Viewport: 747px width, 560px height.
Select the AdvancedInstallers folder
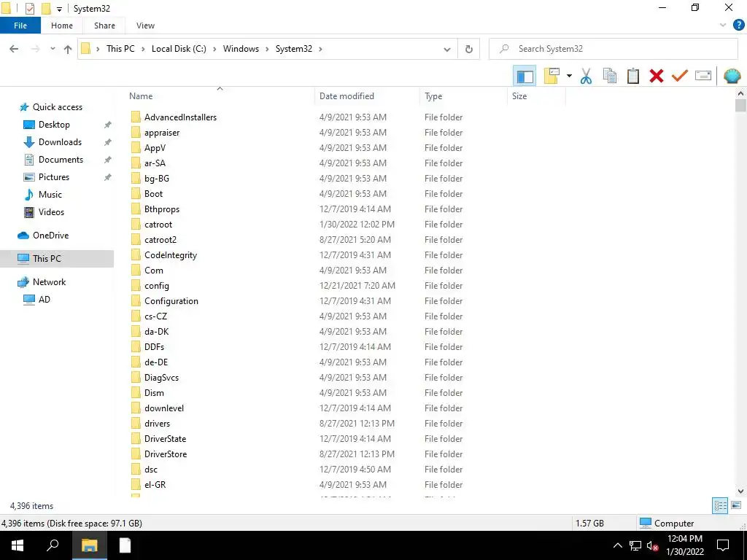(180, 117)
